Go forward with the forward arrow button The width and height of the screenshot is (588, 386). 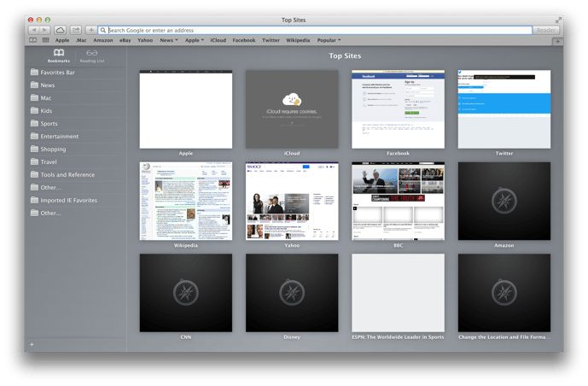[44, 30]
